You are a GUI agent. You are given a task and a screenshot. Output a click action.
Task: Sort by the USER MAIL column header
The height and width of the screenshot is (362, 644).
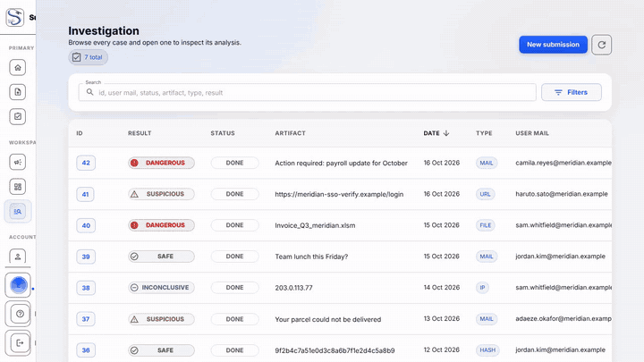532,133
